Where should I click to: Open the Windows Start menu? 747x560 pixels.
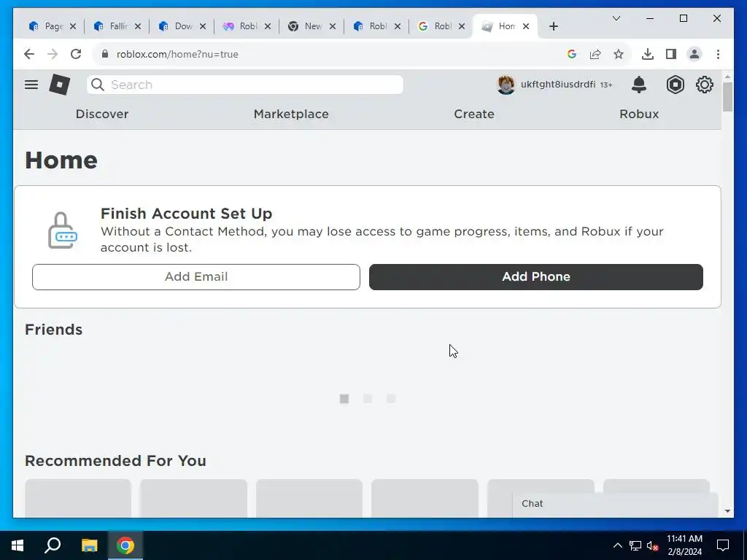click(x=18, y=545)
